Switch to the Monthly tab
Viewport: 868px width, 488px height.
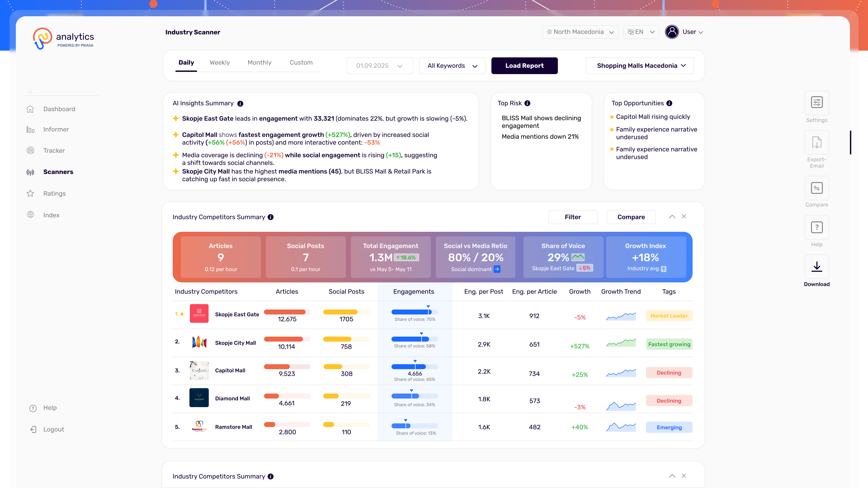259,63
